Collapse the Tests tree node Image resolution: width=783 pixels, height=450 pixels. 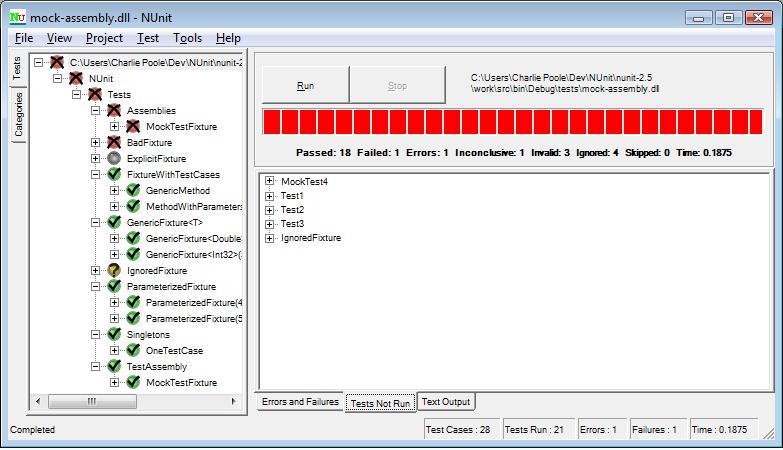pos(76,94)
